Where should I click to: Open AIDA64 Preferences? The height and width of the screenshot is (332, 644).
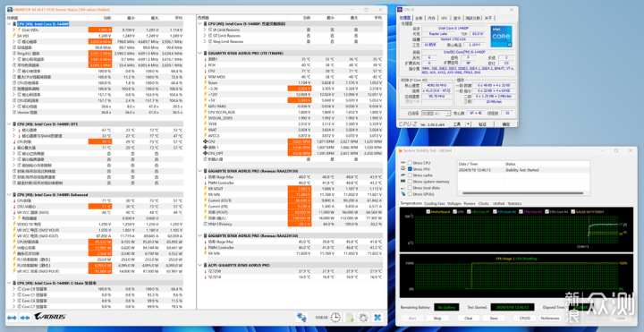click(x=550, y=318)
